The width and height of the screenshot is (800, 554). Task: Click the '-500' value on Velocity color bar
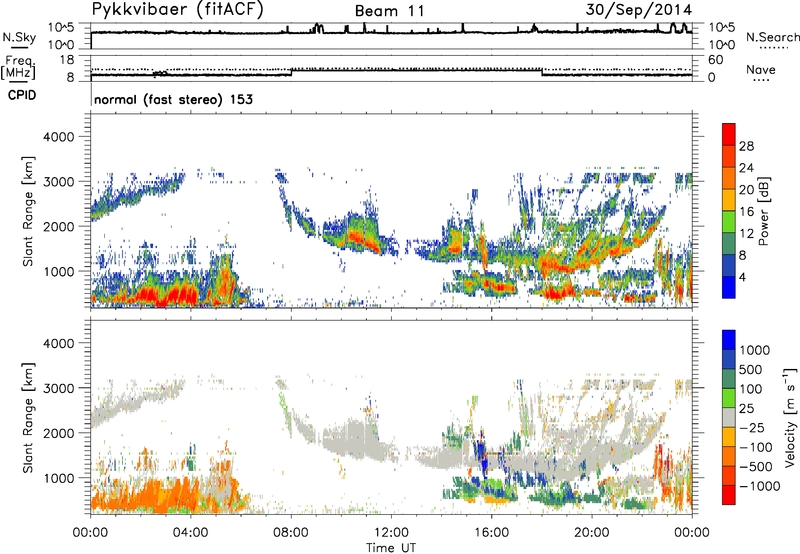(x=756, y=467)
